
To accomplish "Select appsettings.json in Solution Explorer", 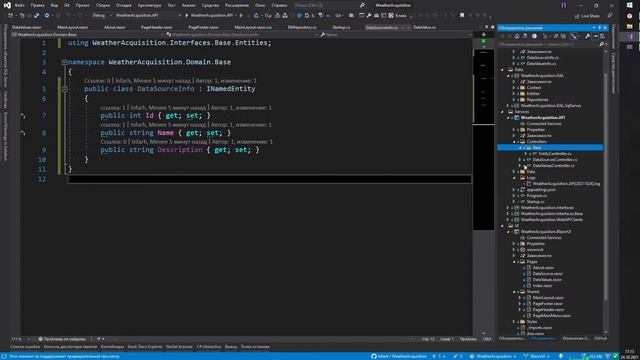I will click(540, 190).
